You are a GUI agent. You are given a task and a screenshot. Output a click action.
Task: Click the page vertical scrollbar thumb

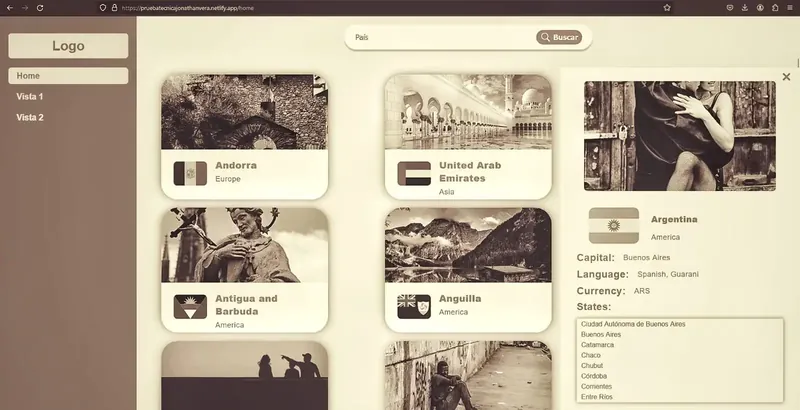[798, 63]
